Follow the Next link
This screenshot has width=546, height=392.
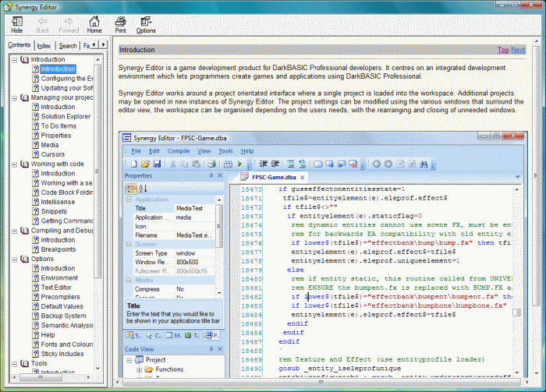click(518, 50)
